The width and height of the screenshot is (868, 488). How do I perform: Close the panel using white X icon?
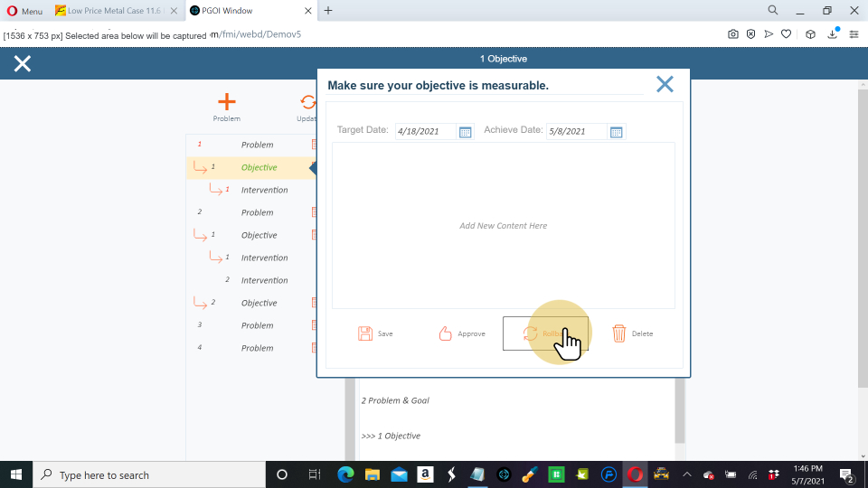coord(23,63)
